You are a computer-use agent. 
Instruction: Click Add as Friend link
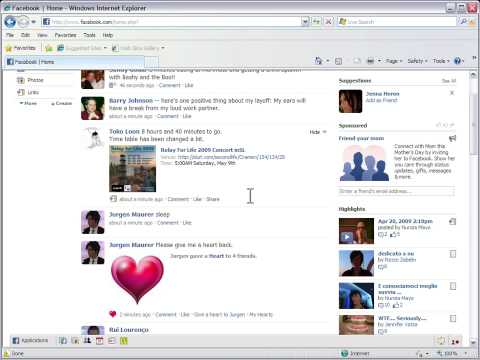point(382,100)
